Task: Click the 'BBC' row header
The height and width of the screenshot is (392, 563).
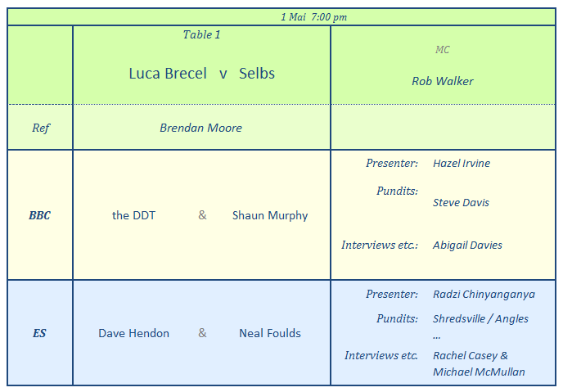Action: [39, 216]
